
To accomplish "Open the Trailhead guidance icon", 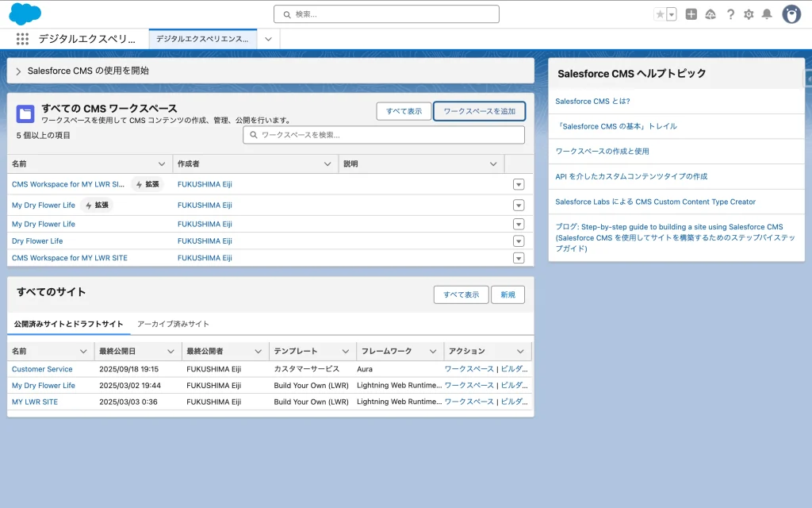I will pos(710,14).
